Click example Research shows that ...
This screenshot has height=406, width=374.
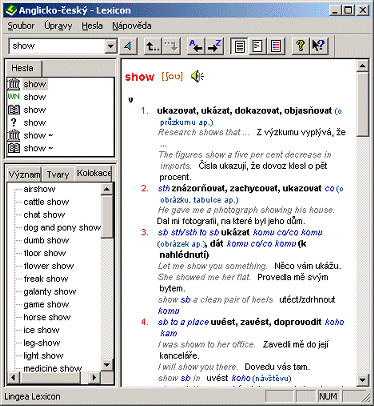[x=204, y=132]
